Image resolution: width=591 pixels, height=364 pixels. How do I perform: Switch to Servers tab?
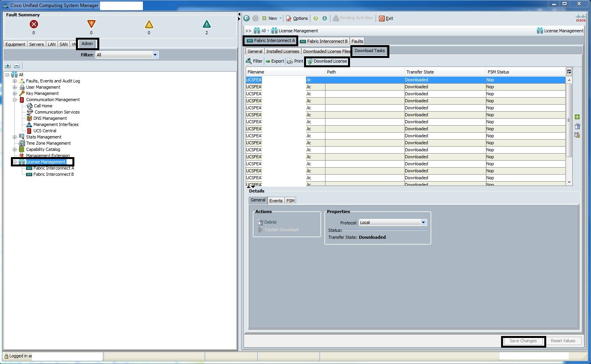37,44
